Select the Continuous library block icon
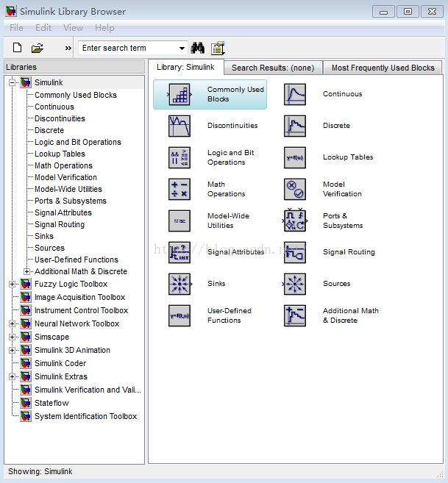Image resolution: width=448 pixels, height=483 pixels. (295, 94)
